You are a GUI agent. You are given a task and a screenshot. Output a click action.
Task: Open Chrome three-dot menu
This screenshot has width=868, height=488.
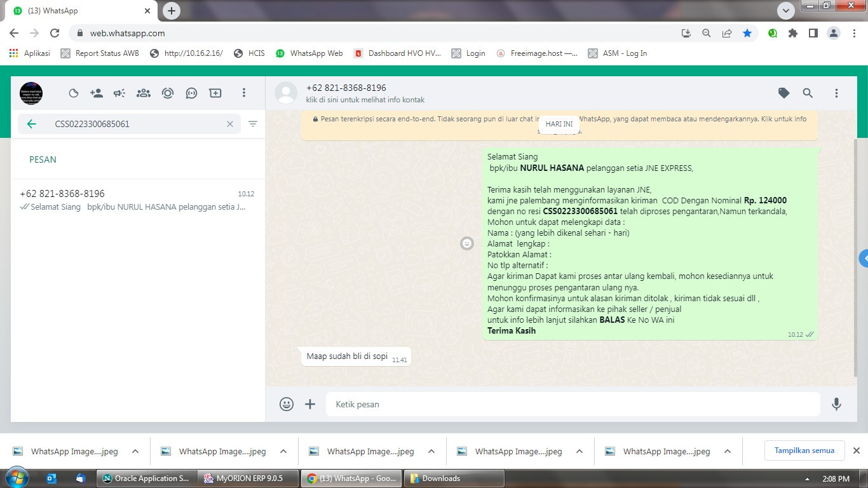point(853,33)
